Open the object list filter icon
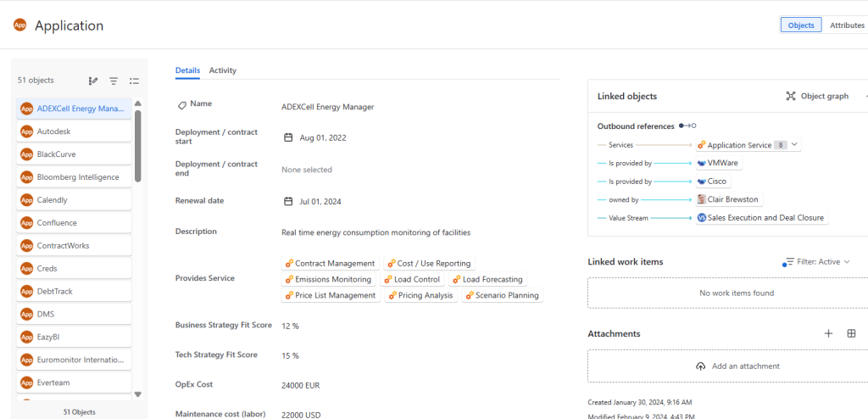The width and height of the screenshot is (868, 419). tap(114, 81)
